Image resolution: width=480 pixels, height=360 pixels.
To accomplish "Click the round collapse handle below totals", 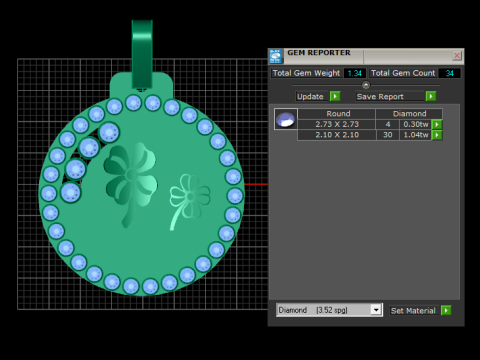I will click(366, 85).
